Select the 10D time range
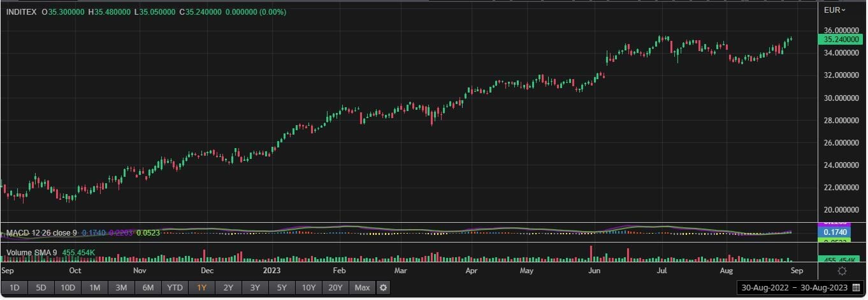Screen dimensions: 868x300 68,288
